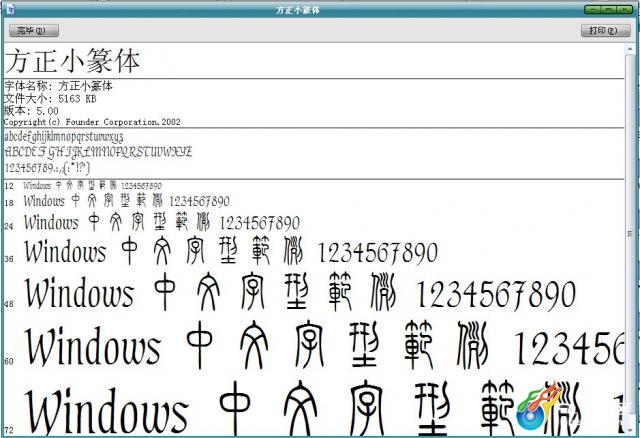This screenshot has width=640, height=438.
Task: Click the font viewer title bar icon
Action: point(10,9)
